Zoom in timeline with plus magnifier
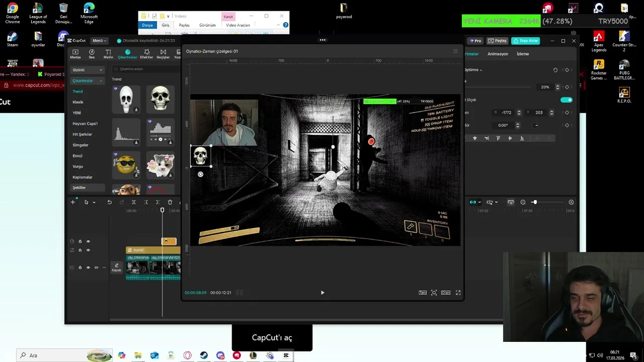Viewport: 644px width, 362px height. [x=571, y=202]
